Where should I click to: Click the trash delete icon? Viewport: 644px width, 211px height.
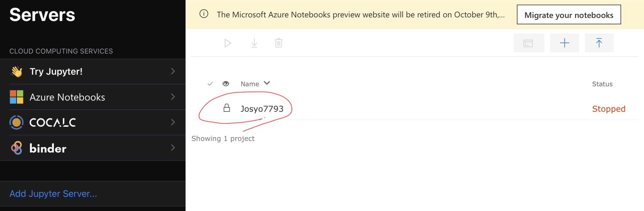click(279, 43)
